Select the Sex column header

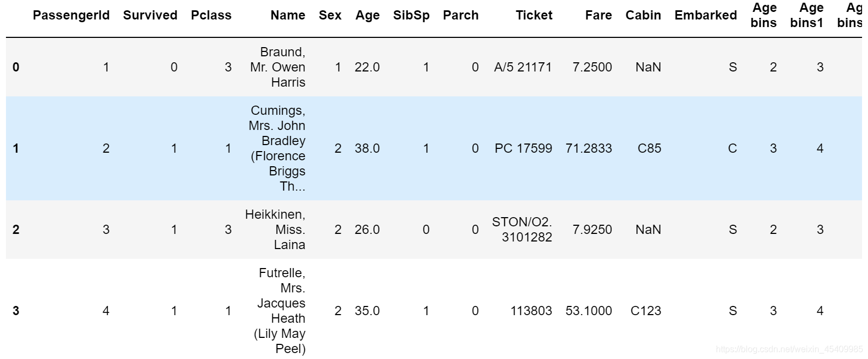point(330,15)
